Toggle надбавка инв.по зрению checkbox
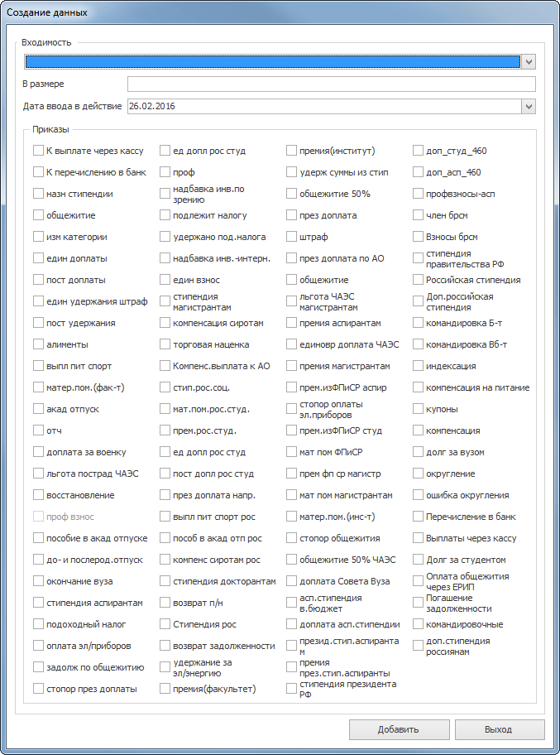The width and height of the screenshot is (560, 755). pos(165,194)
